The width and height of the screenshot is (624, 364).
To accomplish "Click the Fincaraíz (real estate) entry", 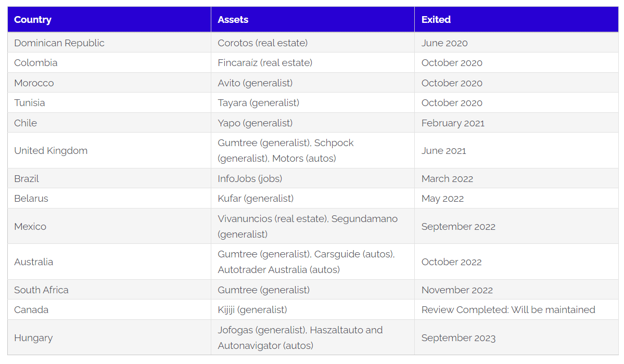I will tap(265, 63).
